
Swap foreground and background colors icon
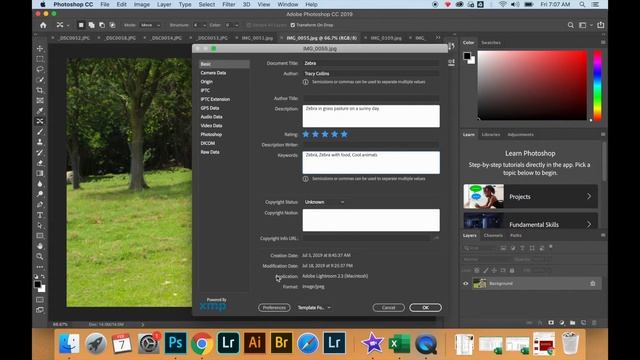click(x=43, y=277)
